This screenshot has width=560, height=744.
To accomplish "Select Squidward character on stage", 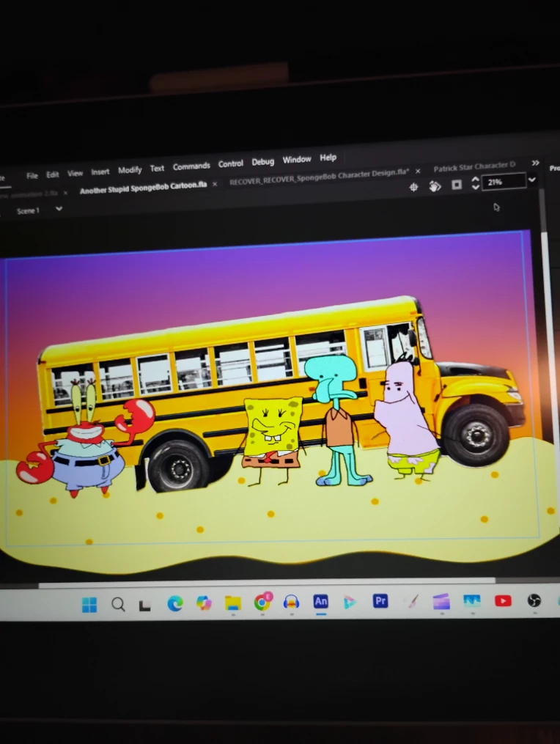I will pyautogui.click(x=336, y=421).
